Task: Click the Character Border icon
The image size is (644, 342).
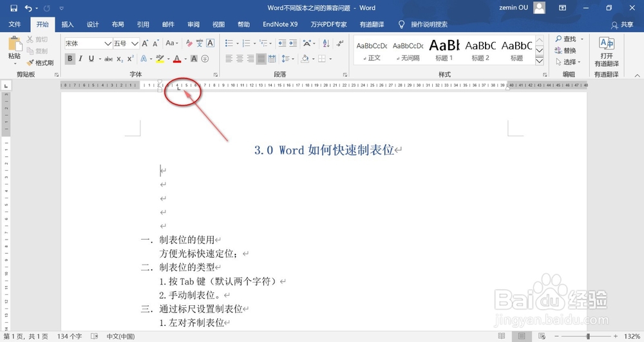Action: point(211,43)
